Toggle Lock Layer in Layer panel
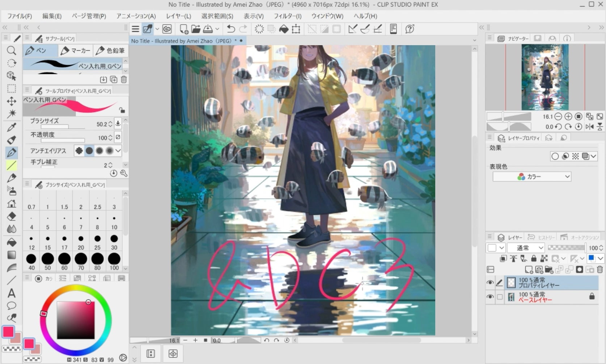Viewport: 606px width, 364px height. 534,258
